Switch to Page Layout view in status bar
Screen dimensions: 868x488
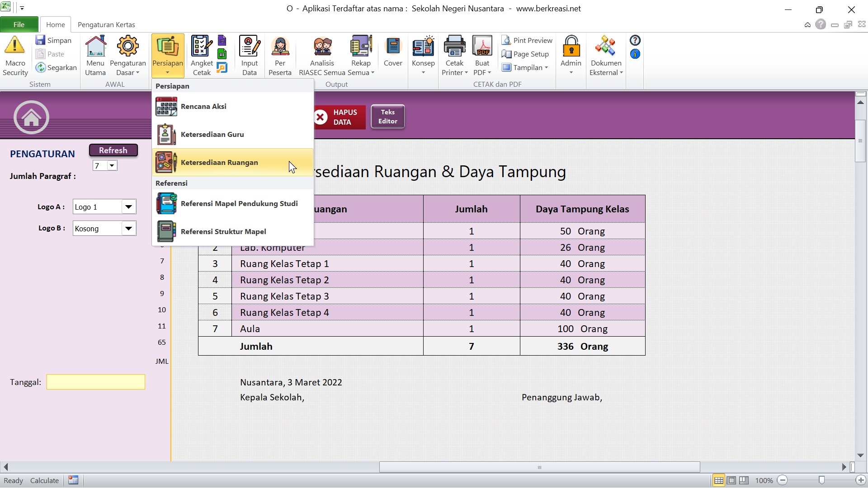731,480
